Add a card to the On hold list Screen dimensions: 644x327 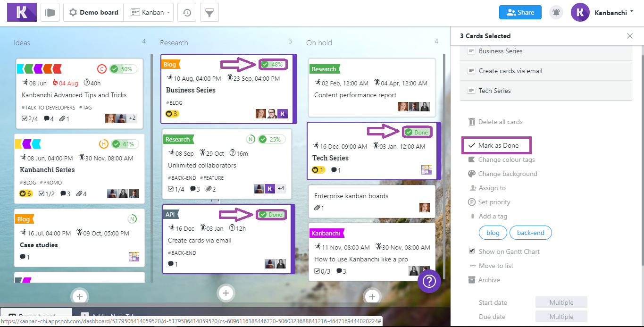(x=372, y=296)
